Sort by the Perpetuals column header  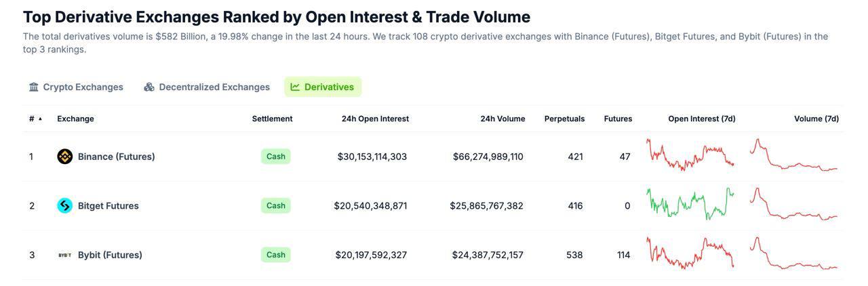point(564,119)
